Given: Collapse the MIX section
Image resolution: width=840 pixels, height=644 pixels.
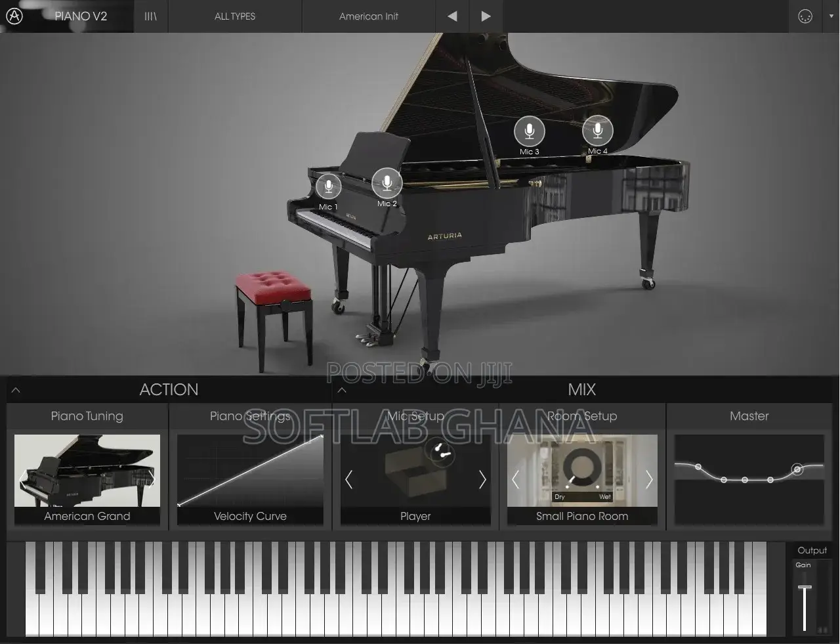Looking at the screenshot, I should tap(342, 390).
